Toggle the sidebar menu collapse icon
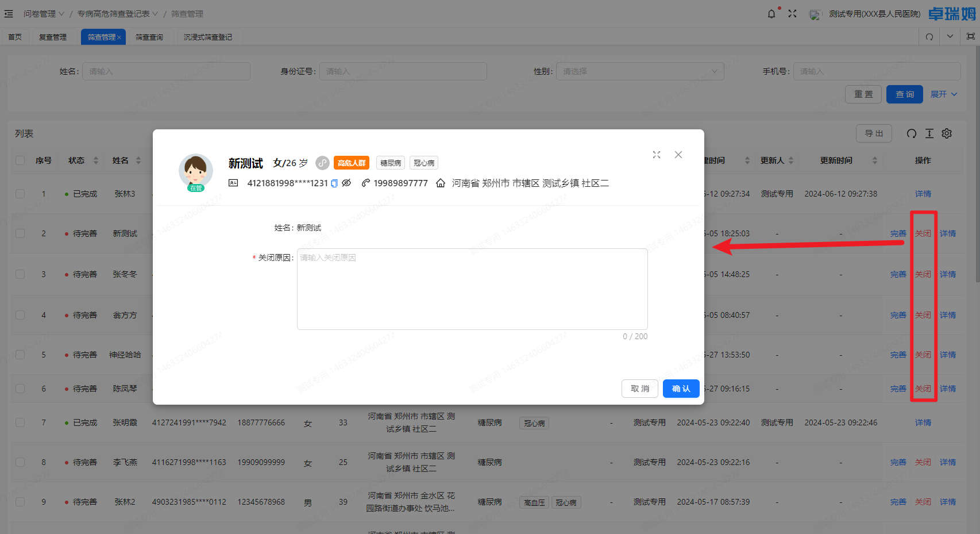 (9, 14)
